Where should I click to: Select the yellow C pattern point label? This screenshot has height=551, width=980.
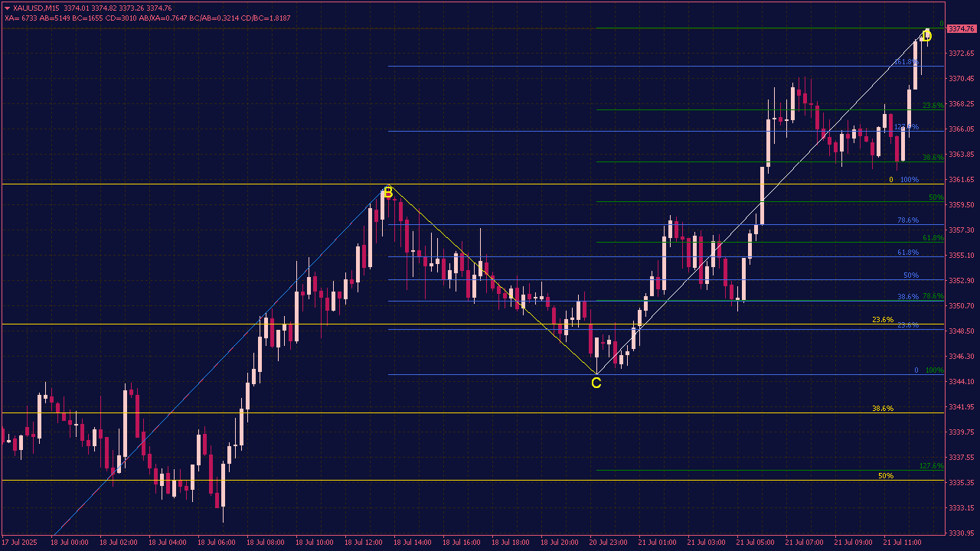point(596,383)
